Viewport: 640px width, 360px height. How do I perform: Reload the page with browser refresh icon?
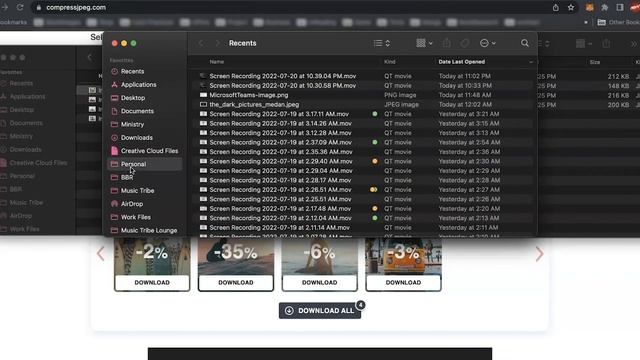click(x=20, y=7)
